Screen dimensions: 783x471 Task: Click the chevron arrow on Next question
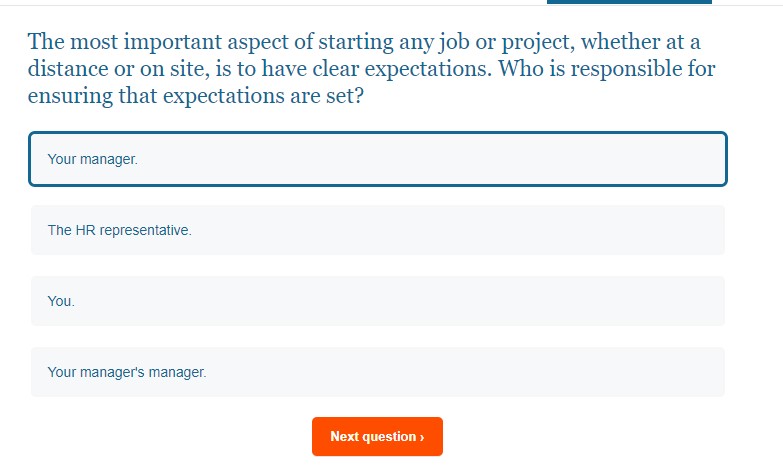(422, 437)
